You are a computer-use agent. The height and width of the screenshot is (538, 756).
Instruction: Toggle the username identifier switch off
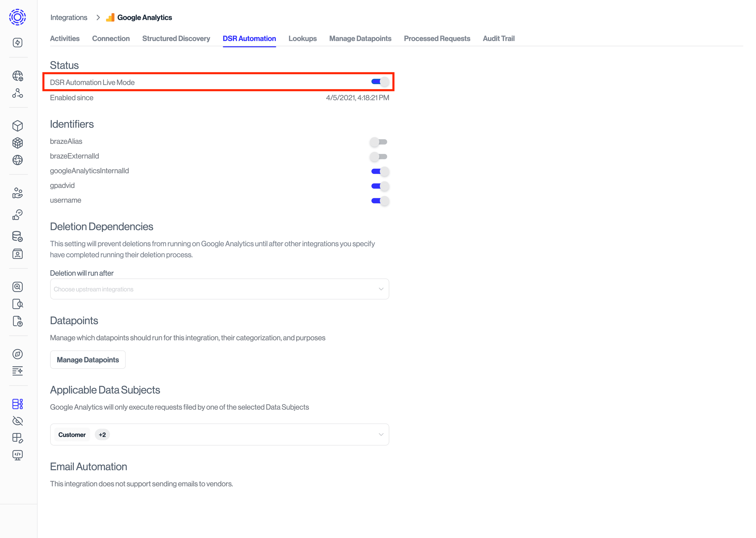379,200
